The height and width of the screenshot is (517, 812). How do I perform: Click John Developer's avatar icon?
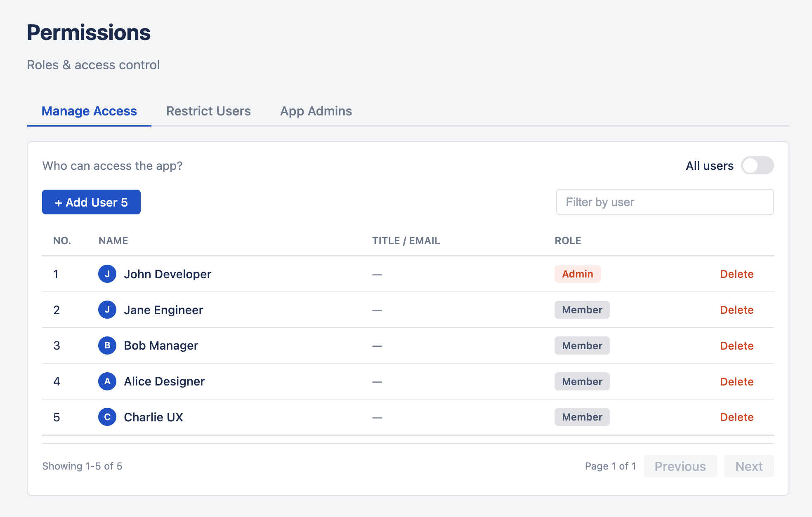(107, 274)
